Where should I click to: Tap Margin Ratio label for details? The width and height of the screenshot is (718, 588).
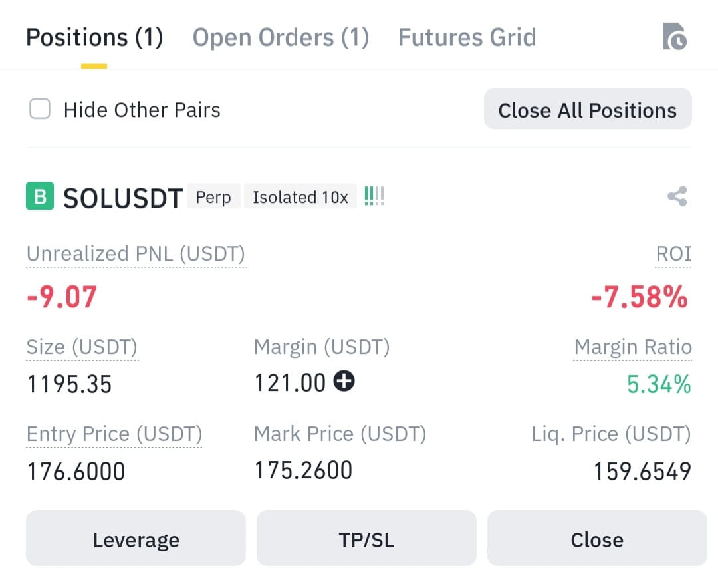click(633, 347)
